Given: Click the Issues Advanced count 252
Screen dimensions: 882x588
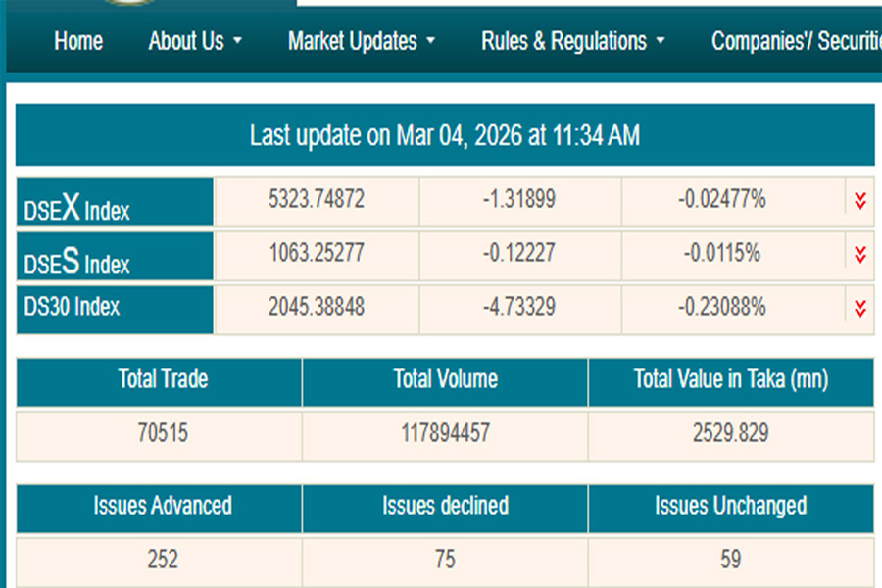Looking at the screenshot, I should [x=163, y=560].
